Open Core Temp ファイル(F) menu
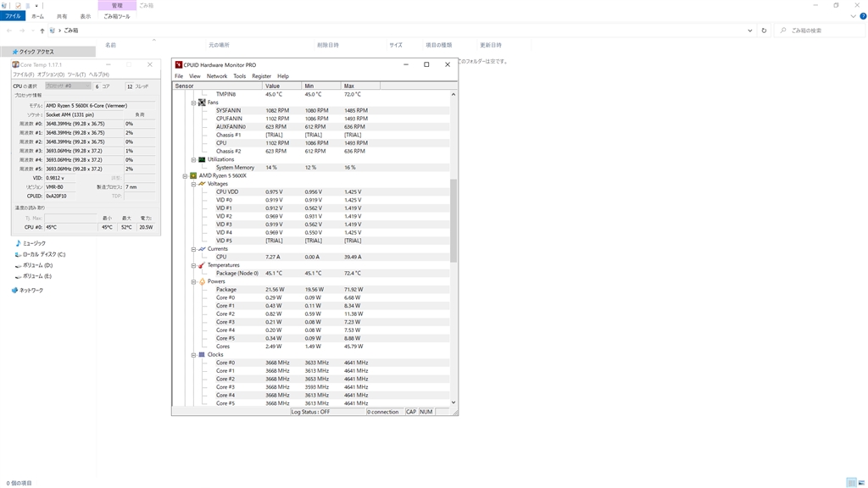The image size is (868, 488). 23,75
